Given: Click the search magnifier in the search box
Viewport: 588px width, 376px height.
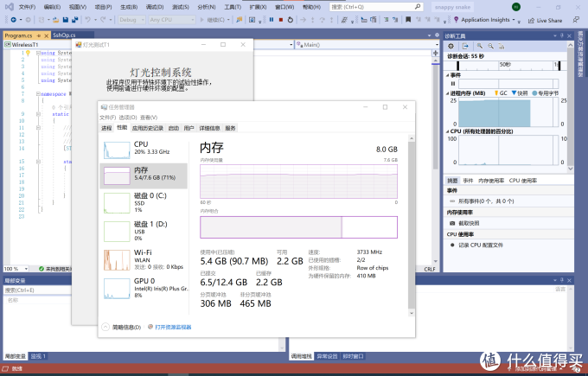Looking at the screenshot, I should pyautogui.click(x=418, y=7).
